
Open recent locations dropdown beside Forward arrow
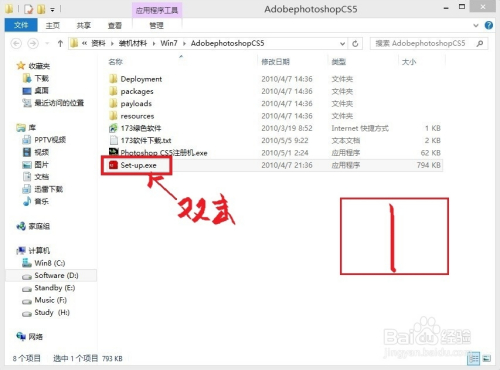(47, 43)
